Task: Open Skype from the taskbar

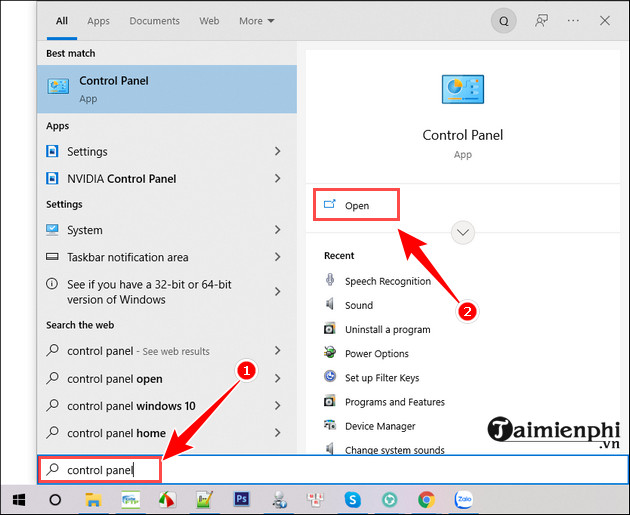Action: [x=352, y=500]
